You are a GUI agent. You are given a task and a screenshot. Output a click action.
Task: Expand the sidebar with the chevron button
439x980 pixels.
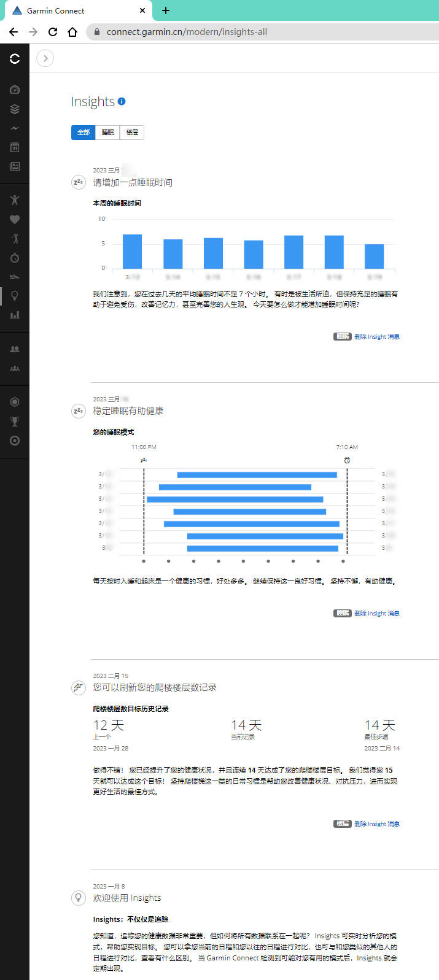pyautogui.click(x=45, y=58)
